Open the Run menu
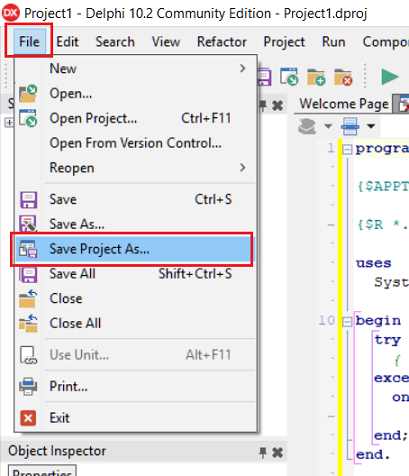Image resolution: width=409 pixels, height=476 pixels. click(333, 42)
